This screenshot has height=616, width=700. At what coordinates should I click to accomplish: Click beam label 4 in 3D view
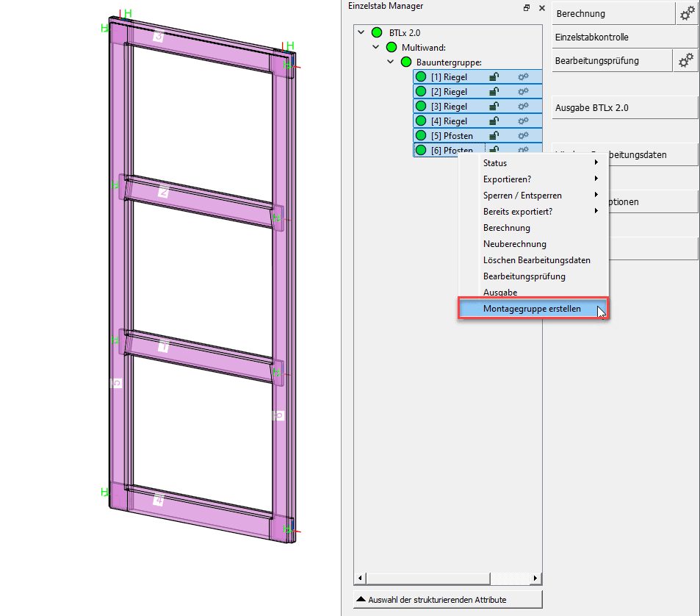(159, 499)
